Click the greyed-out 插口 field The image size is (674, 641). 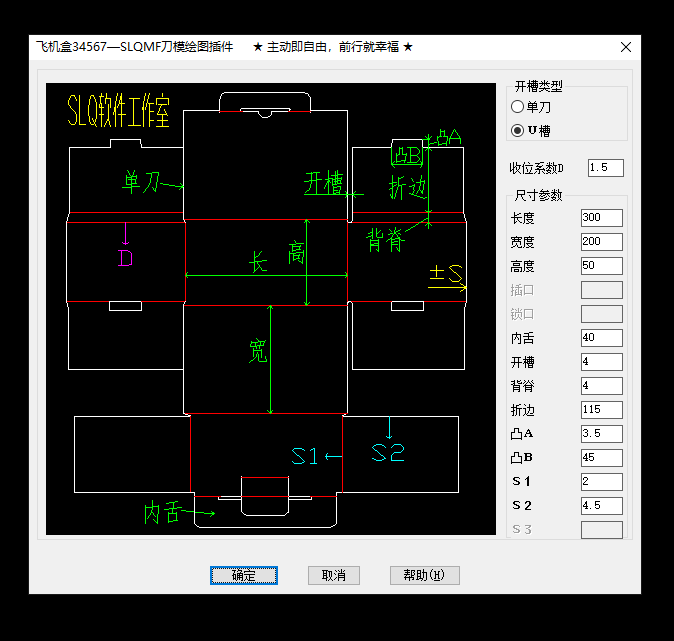pyautogui.click(x=601, y=290)
